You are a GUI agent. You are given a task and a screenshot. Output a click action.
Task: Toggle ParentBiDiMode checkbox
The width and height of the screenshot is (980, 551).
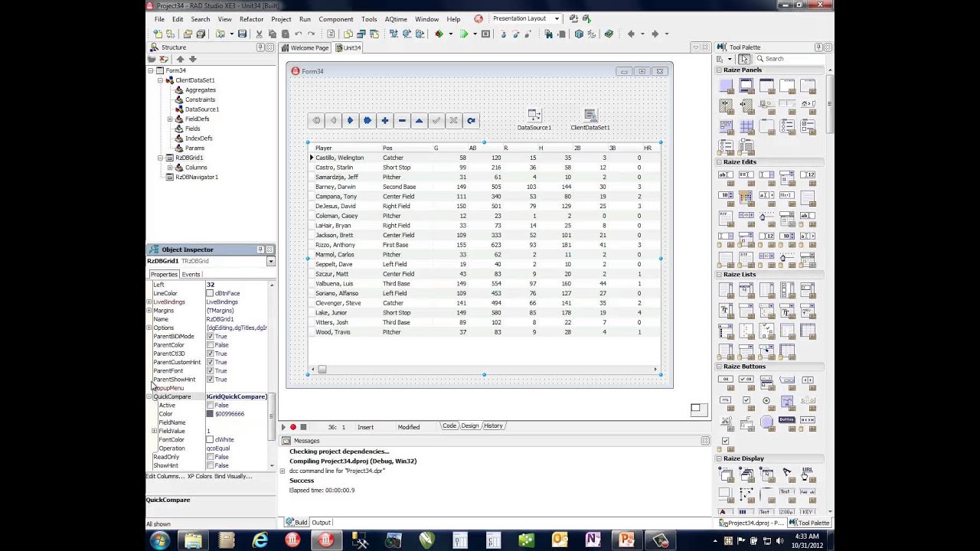point(210,337)
